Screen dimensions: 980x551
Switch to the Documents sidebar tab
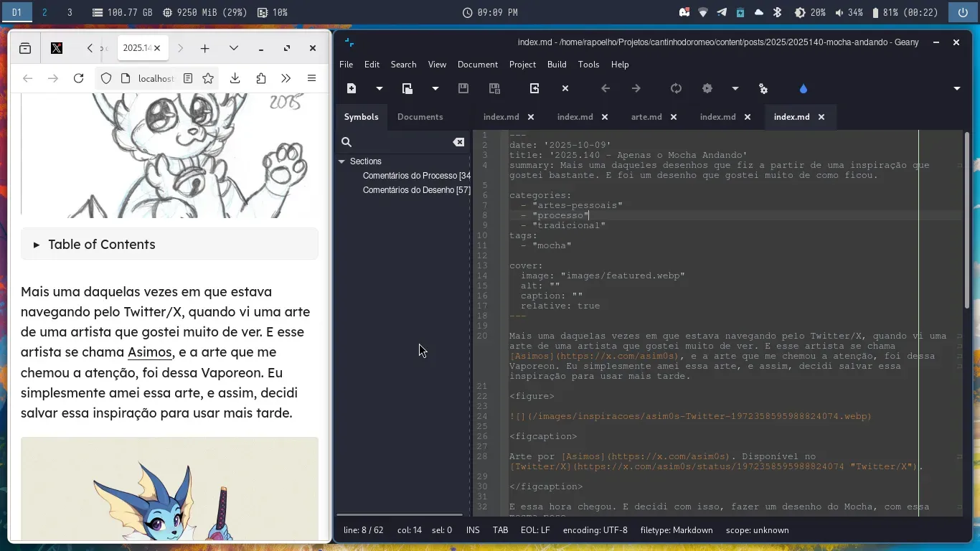coord(420,117)
